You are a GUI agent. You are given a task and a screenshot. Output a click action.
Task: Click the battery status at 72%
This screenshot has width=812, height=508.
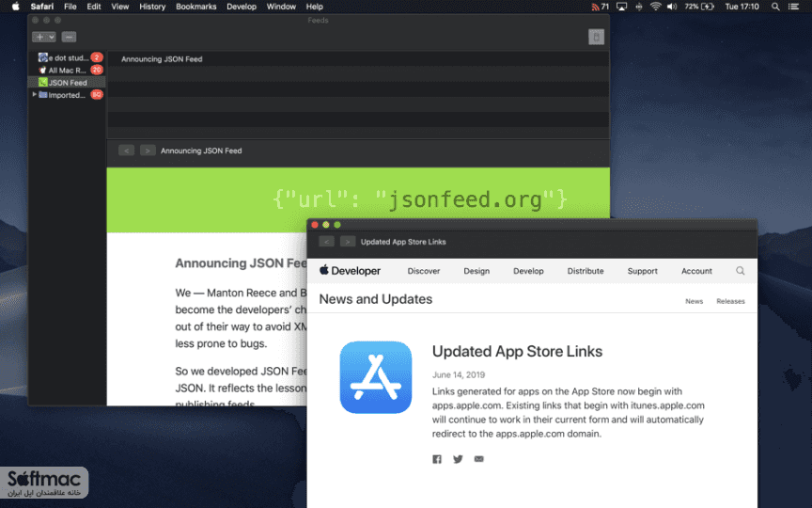click(x=699, y=7)
